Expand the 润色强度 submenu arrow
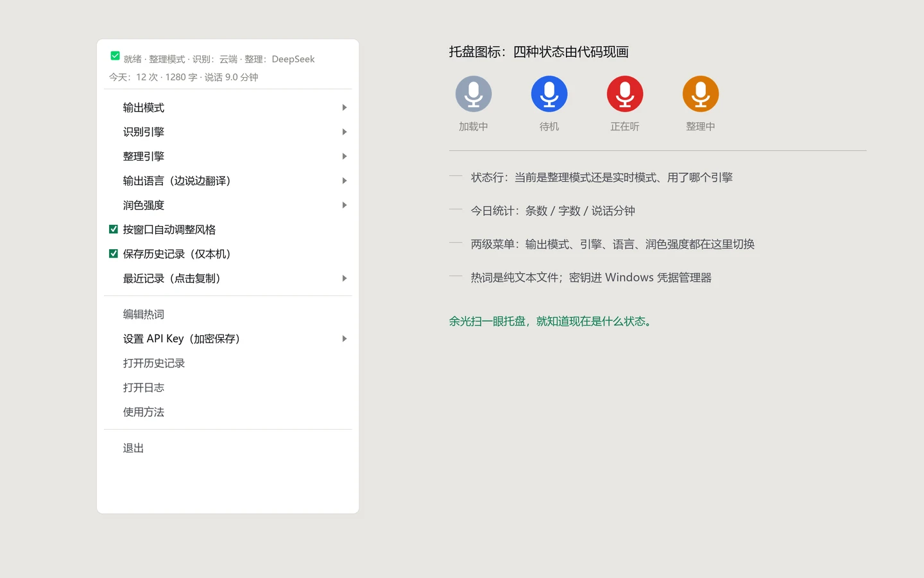The image size is (924, 578). point(345,205)
